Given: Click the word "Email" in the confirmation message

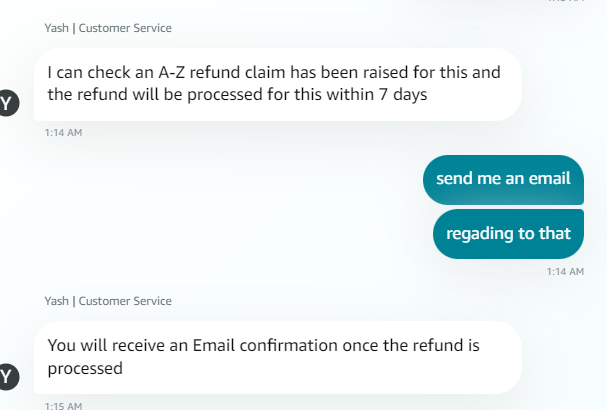Looking at the screenshot, I should pyautogui.click(x=214, y=345).
